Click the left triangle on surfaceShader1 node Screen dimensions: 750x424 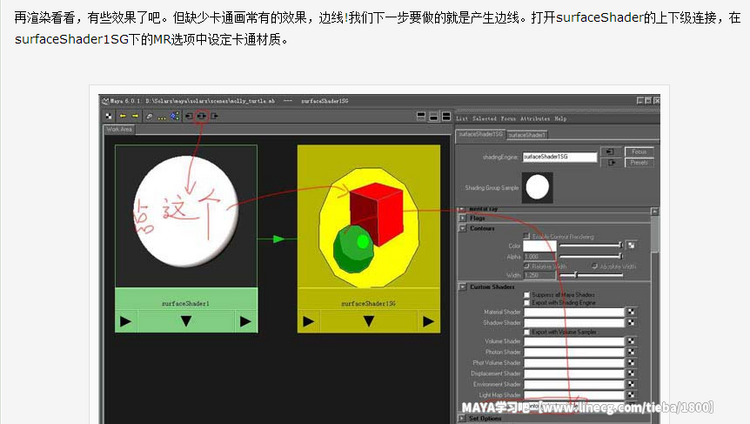click(126, 322)
